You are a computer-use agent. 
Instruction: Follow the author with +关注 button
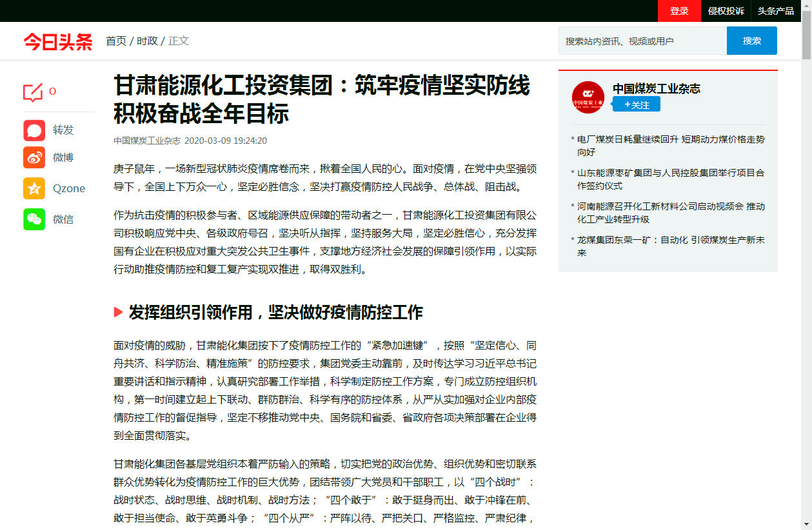[x=636, y=104]
